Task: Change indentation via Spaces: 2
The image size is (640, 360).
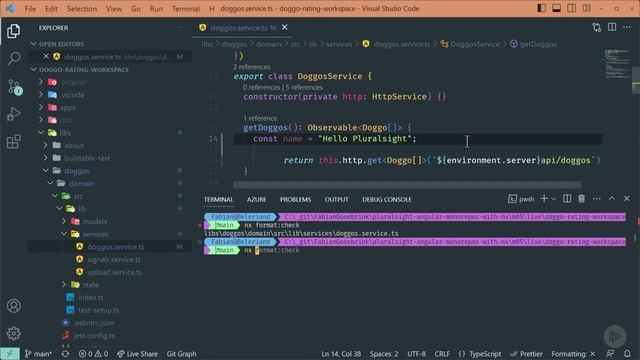Action: (384, 354)
